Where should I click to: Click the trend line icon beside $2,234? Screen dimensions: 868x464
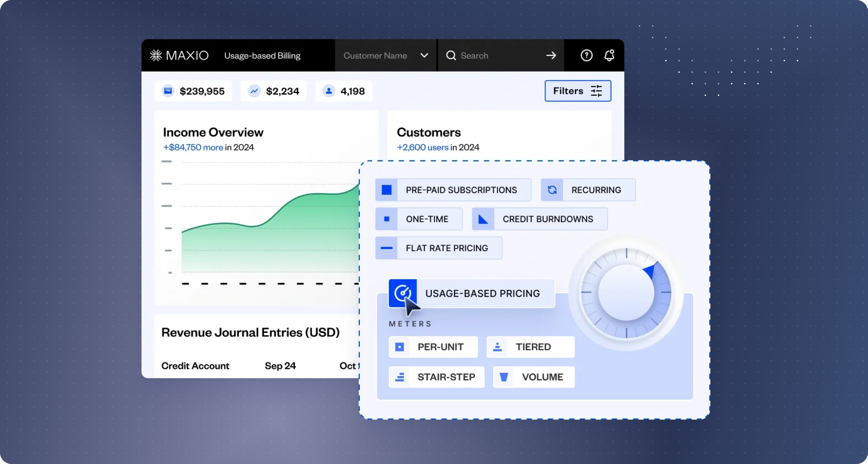254,91
